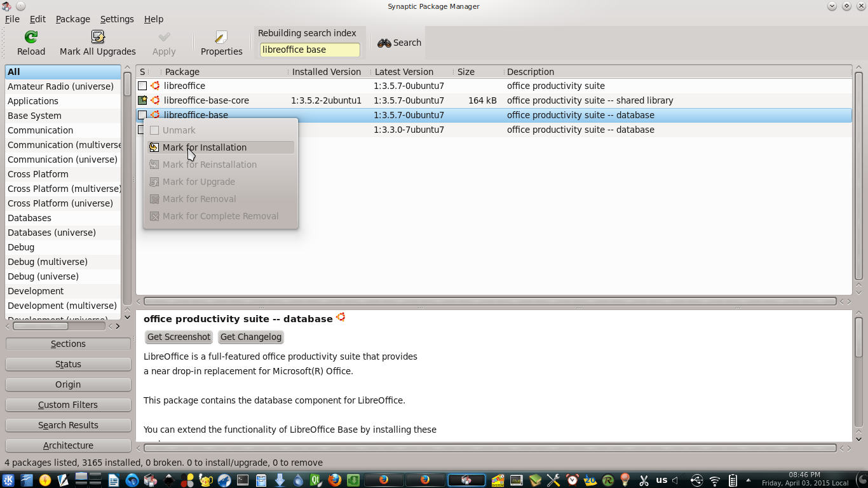The height and width of the screenshot is (488, 868).
Task: Sort by Size column header
Action: point(478,72)
